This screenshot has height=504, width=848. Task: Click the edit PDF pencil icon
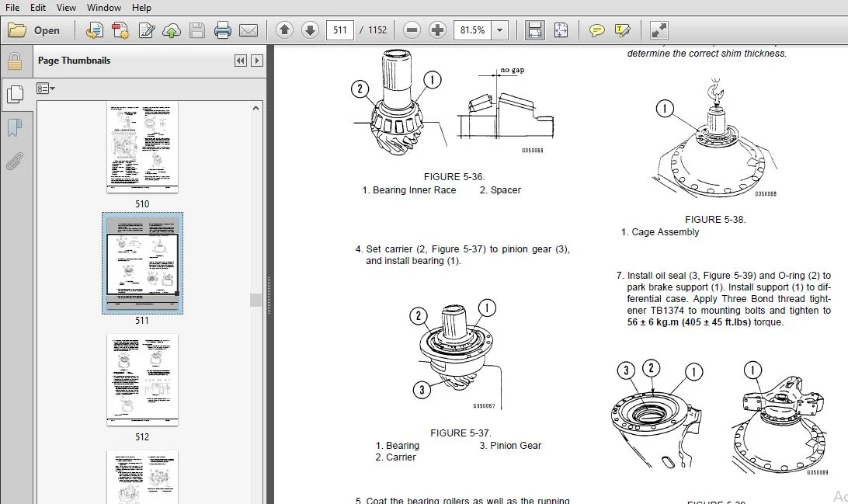click(146, 30)
